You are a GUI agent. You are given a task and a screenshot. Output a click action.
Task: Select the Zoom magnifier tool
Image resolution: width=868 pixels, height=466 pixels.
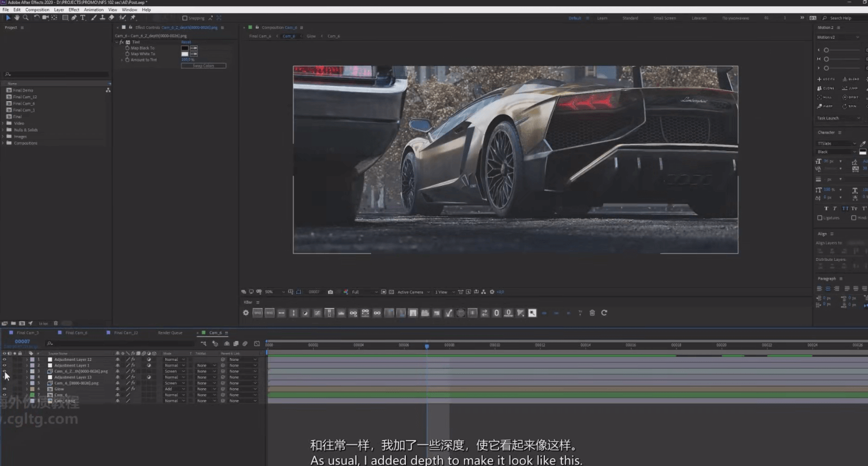coord(26,18)
